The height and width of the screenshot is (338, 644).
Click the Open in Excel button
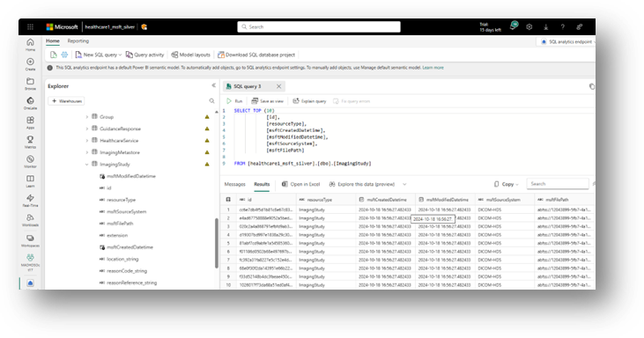tap(300, 184)
